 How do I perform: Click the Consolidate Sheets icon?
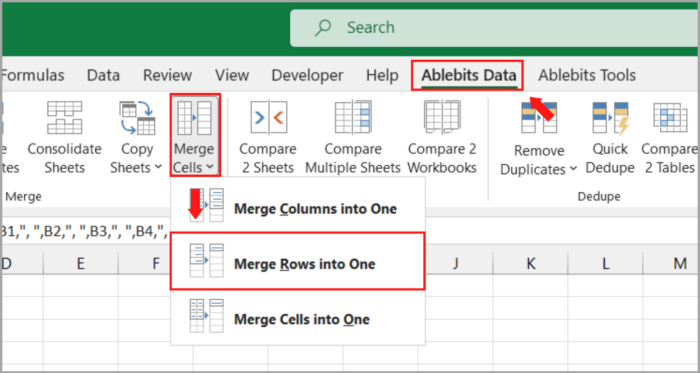point(65,117)
